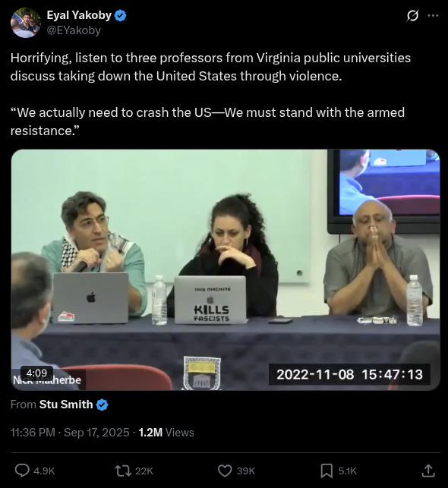Click the Eyal Yakoby display name
448x488 pixels.
pos(79,15)
